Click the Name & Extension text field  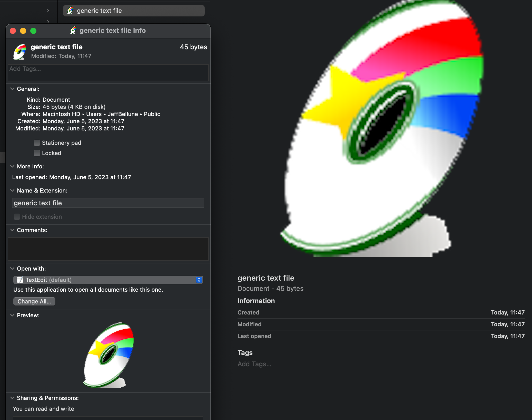(x=108, y=203)
